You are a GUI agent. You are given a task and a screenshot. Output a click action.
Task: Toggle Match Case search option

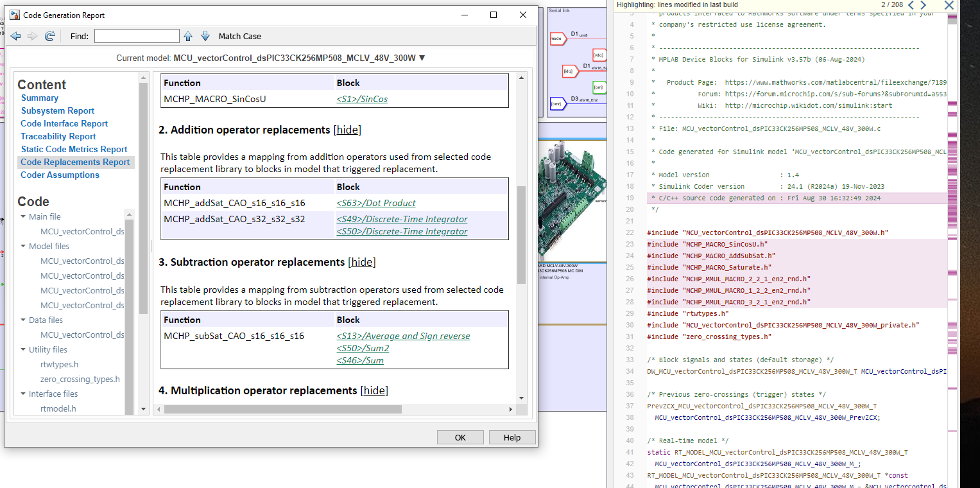pos(239,36)
